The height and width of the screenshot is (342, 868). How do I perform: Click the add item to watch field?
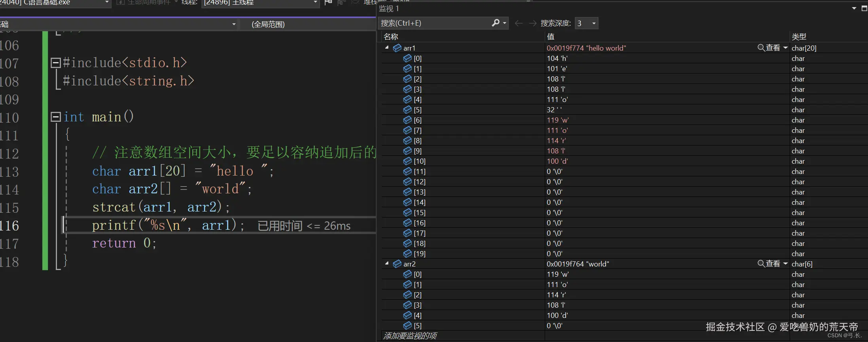[410, 336]
